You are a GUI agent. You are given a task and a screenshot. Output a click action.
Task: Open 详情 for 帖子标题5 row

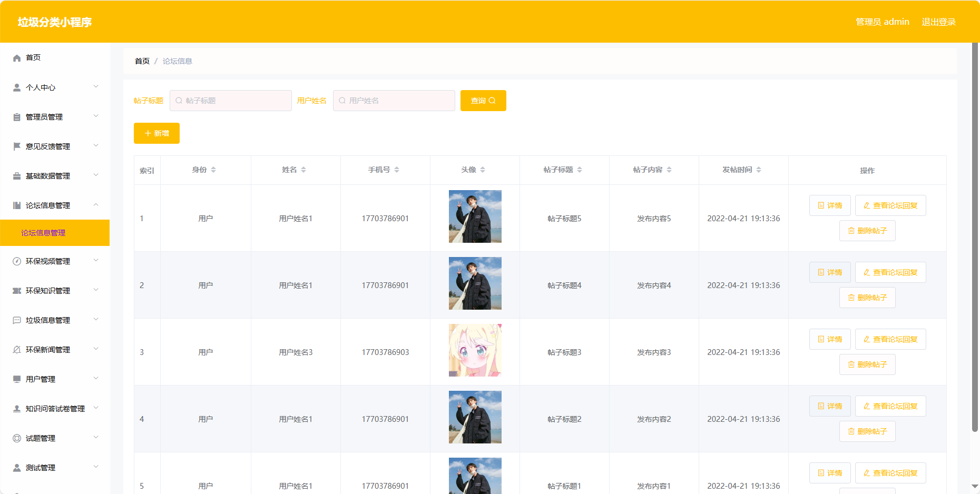[830, 205]
